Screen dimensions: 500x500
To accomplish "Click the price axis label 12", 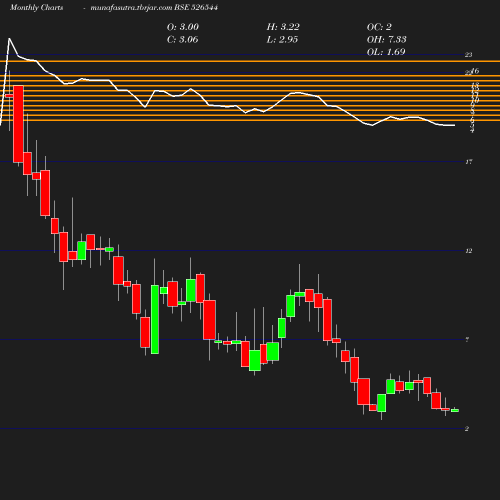I will pos(469,251).
